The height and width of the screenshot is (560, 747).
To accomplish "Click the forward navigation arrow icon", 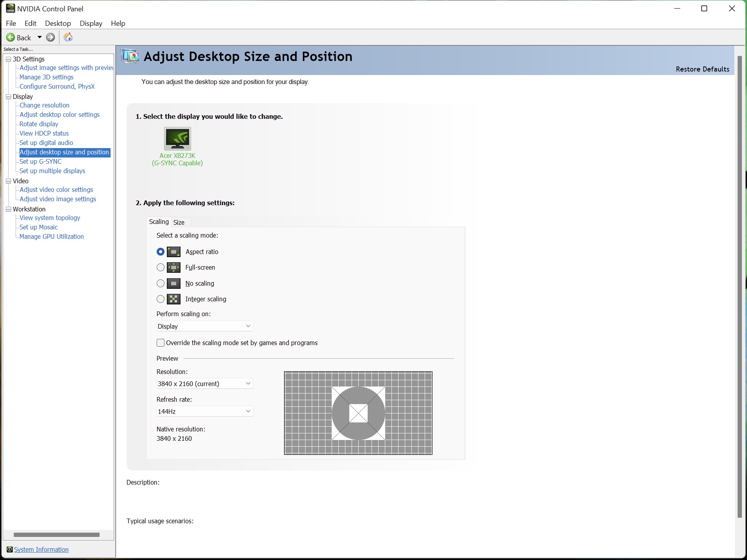I will pyautogui.click(x=51, y=37).
